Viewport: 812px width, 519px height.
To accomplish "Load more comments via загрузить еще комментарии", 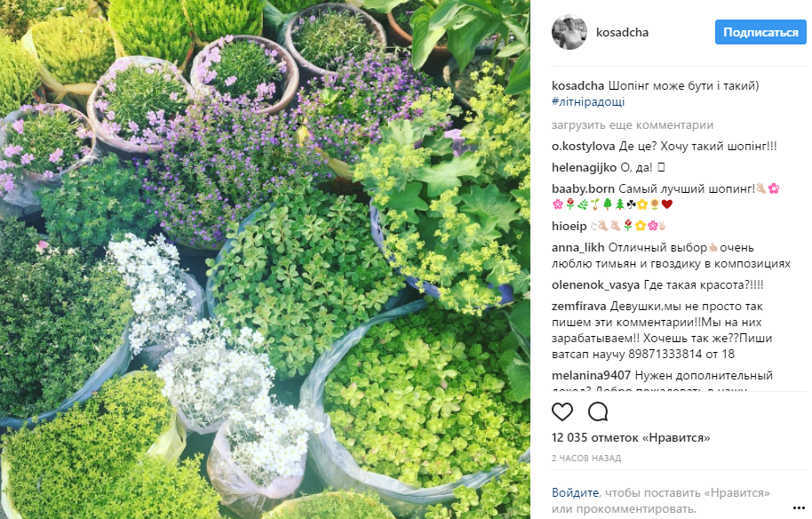I will [x=633, y=124].
